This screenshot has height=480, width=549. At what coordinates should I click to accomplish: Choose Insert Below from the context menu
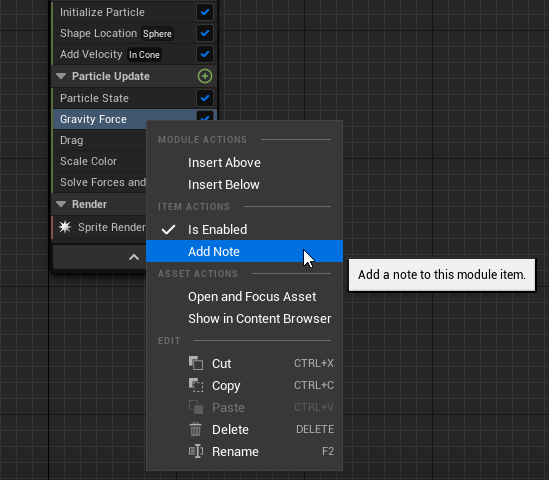[244, 185]
